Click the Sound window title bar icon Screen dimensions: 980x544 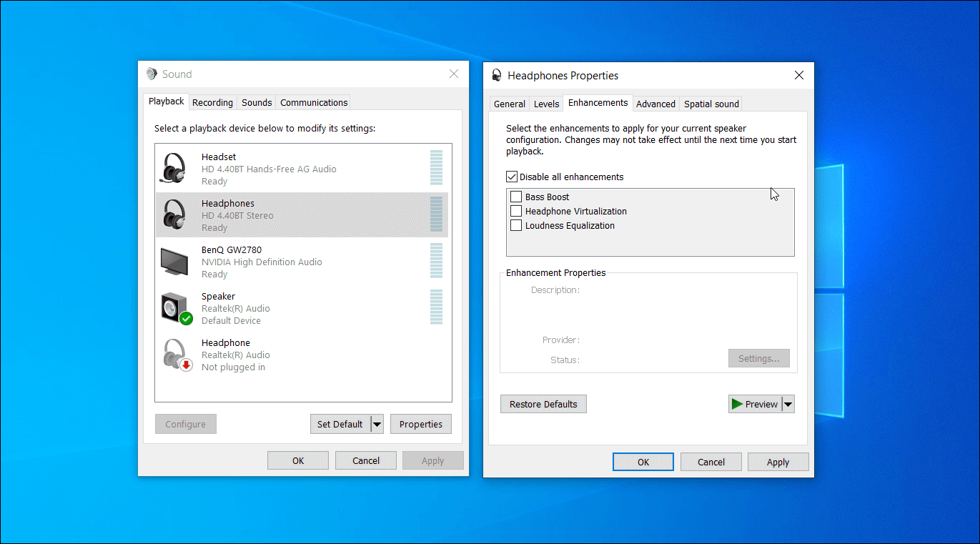pos(151,74)
